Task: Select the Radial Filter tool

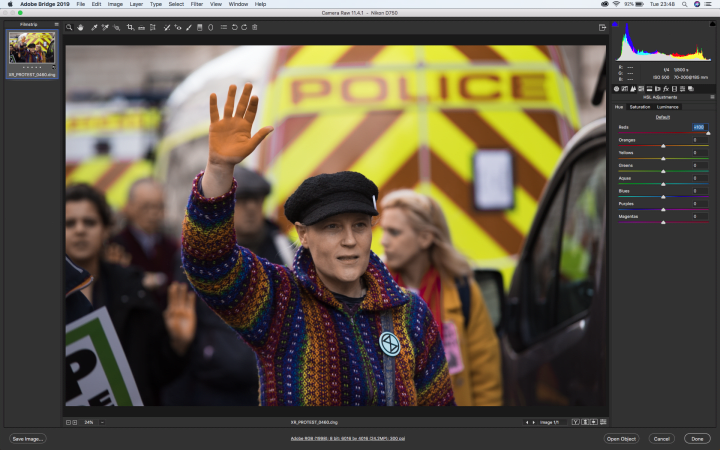Action: (211, 28)
